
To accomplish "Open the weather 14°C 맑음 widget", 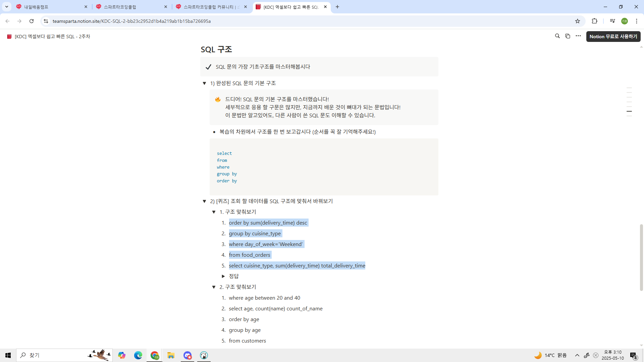I will tap(550, 355).
